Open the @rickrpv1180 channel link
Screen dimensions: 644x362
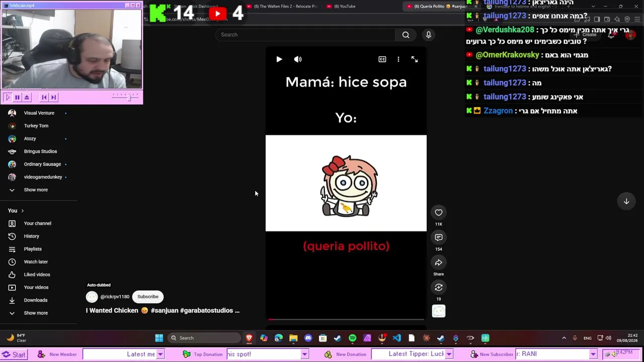115,297
